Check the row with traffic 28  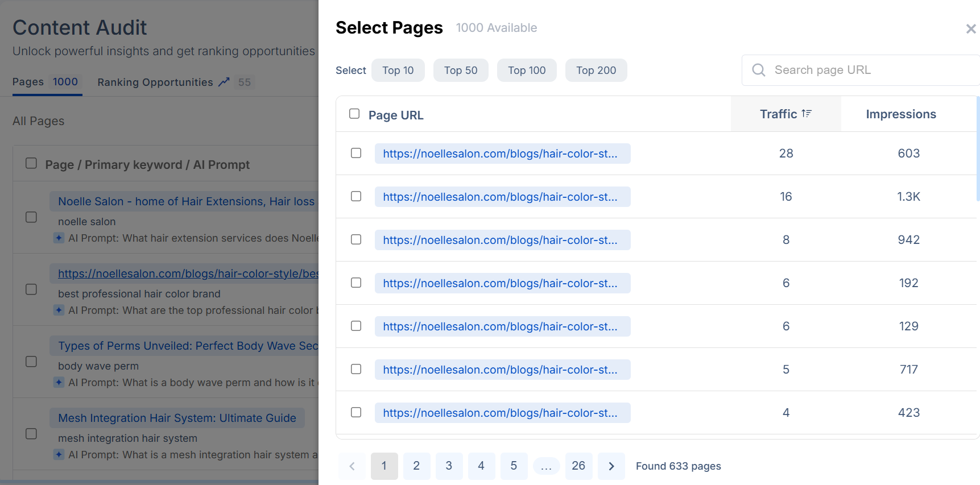pos(356,153)
